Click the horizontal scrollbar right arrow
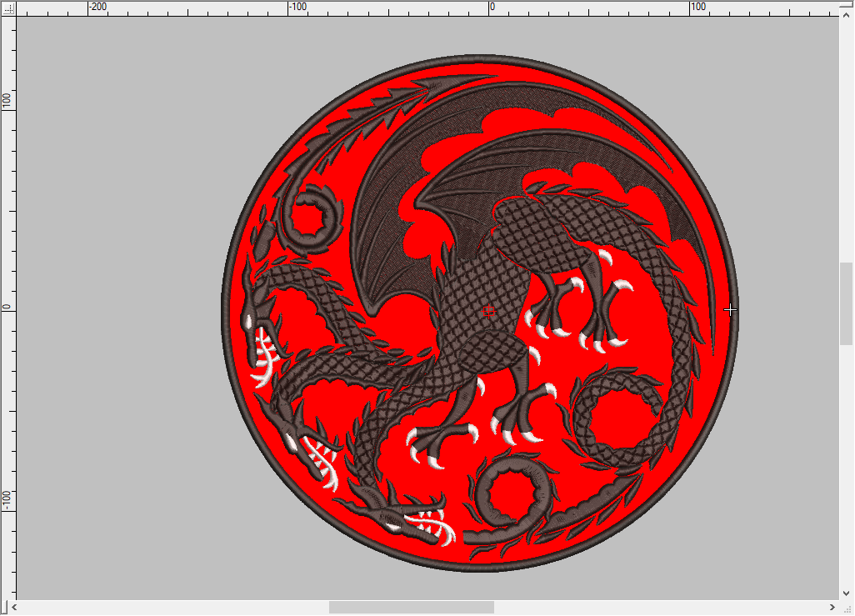 (x=832, y=608)
